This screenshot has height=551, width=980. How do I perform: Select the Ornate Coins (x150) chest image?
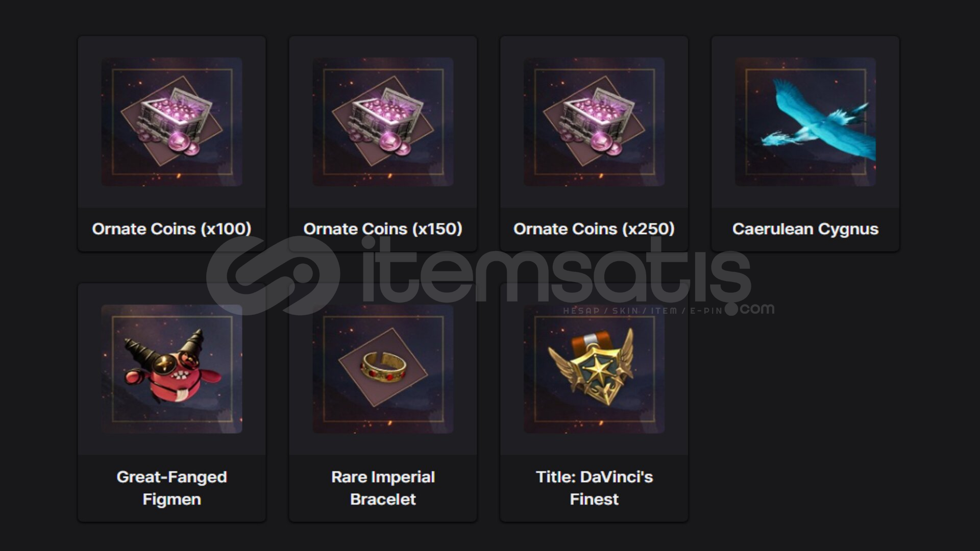(x=383, y=121)
